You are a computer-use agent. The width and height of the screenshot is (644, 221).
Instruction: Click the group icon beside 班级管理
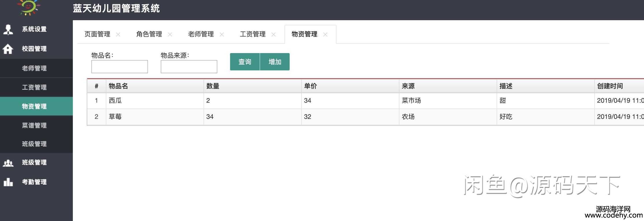click(x=8, y=163)
